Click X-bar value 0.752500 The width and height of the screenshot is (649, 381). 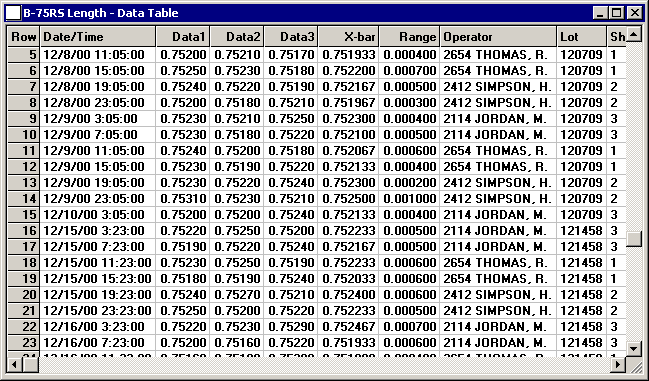(x=349, y=199)
